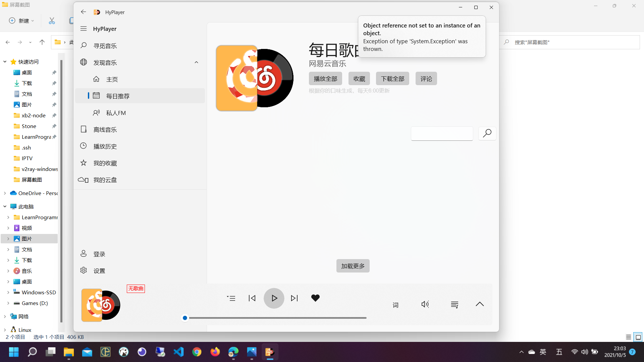The image size is (644, 362).
Task: Open 离线音乐 section
Action: click(105, 129)
